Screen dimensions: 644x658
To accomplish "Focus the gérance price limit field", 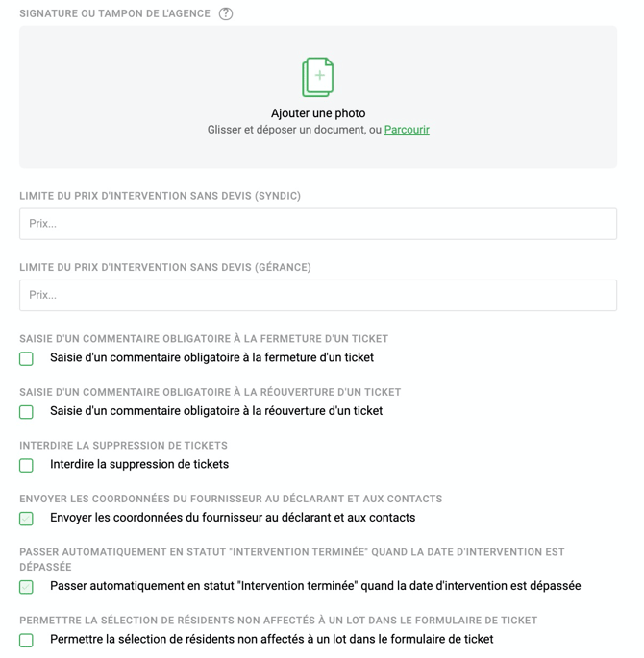I will tap(318, 295).
